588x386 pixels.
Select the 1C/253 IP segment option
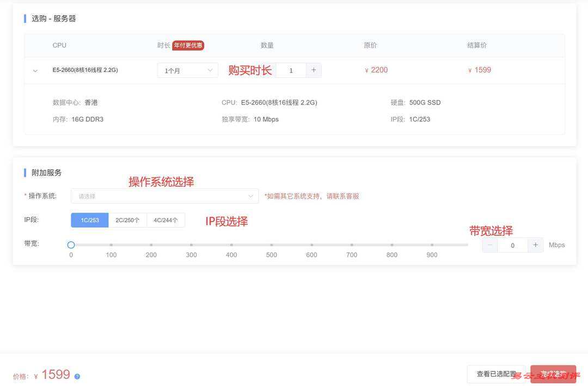89,220
